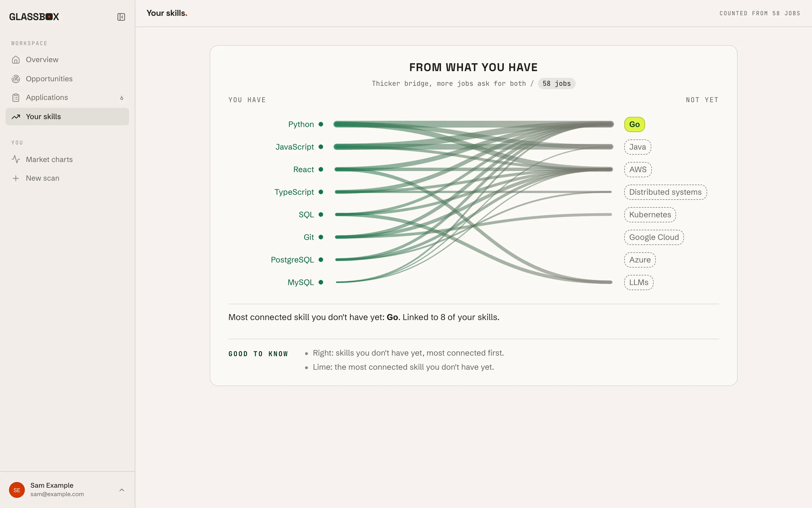
Task: Click the 'Your skills.' page title
Action: click(167, 13)
